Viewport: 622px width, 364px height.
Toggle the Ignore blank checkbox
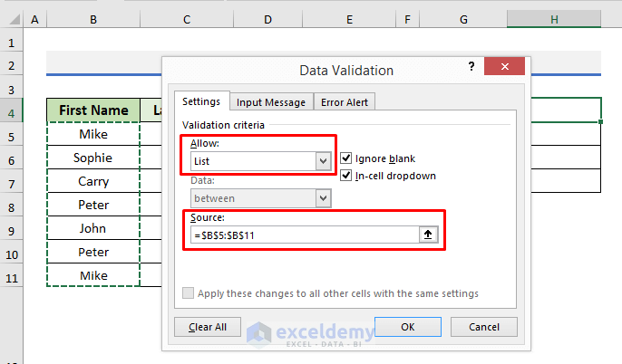point(346,158)
